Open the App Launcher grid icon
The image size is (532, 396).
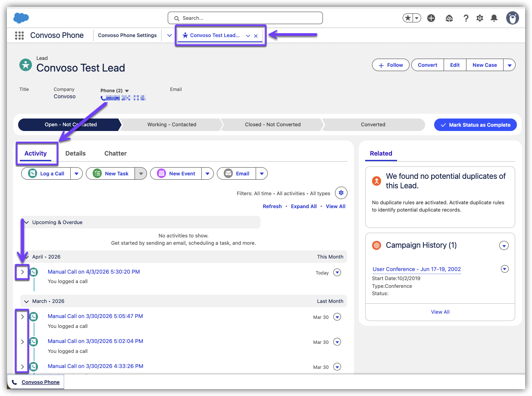coord(19,35)
